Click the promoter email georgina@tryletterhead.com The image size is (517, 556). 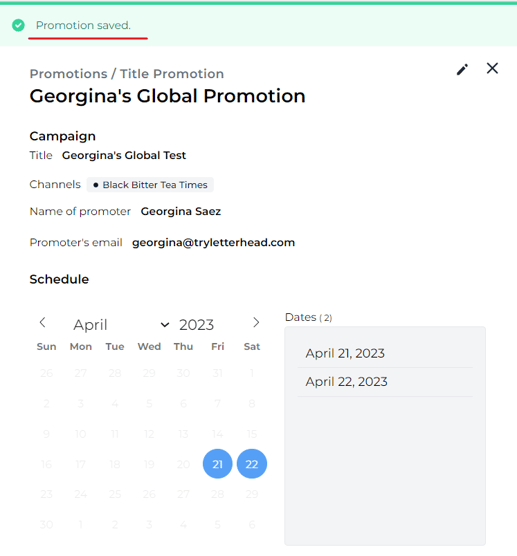(x=213, y=243)
